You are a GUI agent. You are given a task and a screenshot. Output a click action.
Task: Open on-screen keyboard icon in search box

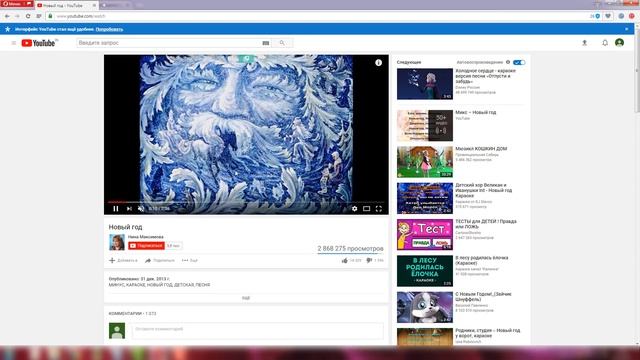click(x=266, y=43)
